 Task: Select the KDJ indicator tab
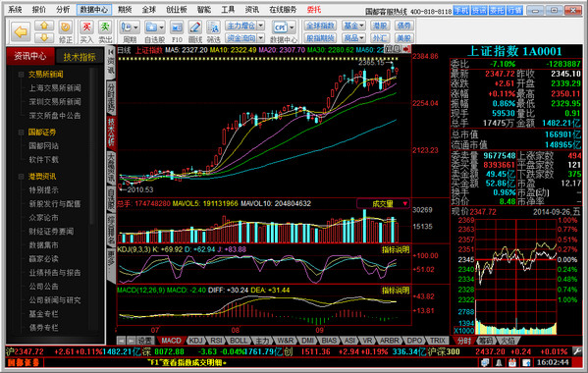click(x=196, y=341)
